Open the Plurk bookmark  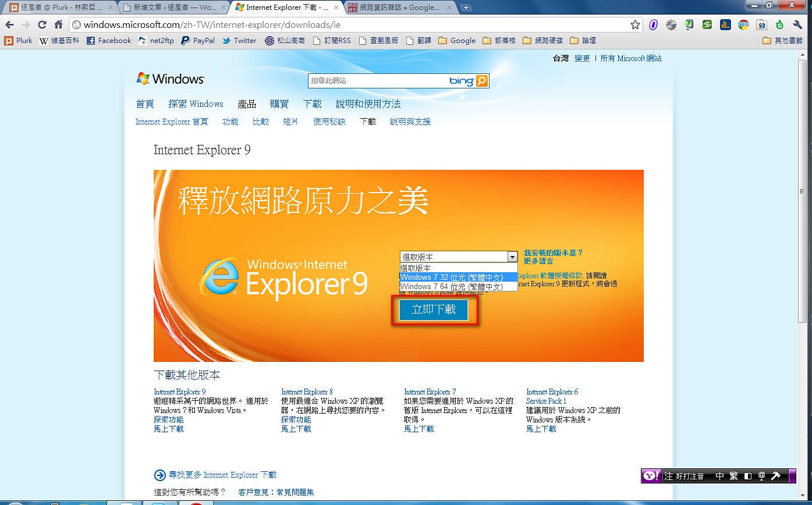[19, 41]
